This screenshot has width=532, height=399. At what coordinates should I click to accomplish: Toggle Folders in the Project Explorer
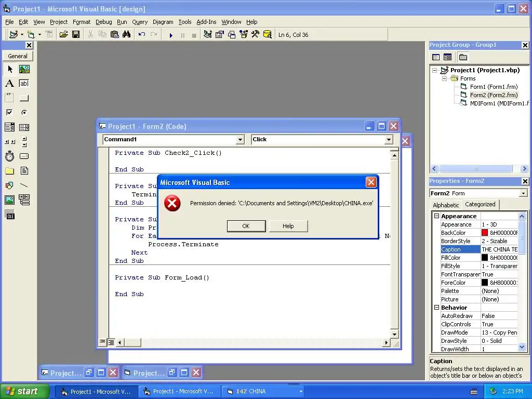463,57
